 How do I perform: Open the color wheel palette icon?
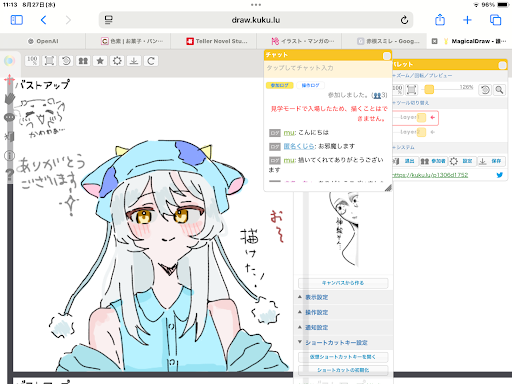[x=9, y=61]
